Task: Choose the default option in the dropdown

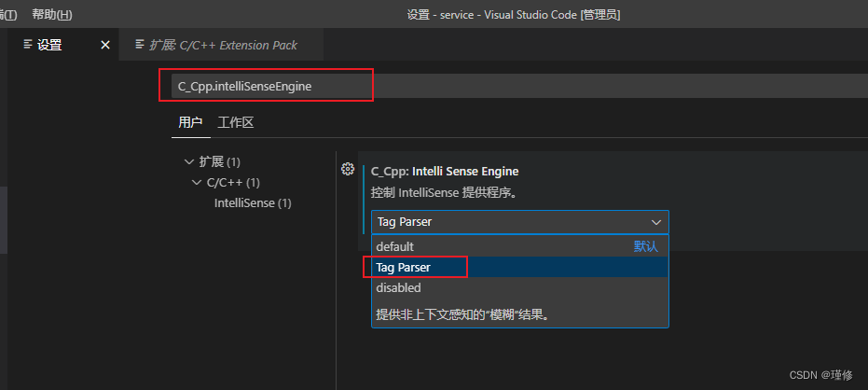Action: pos(520,246)
